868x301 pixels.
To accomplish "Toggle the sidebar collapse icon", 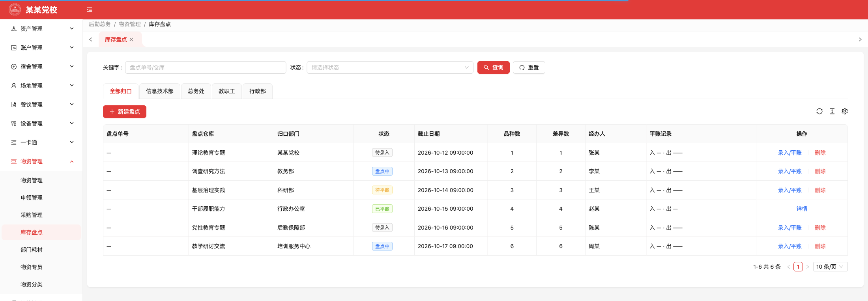I will 90,10.
